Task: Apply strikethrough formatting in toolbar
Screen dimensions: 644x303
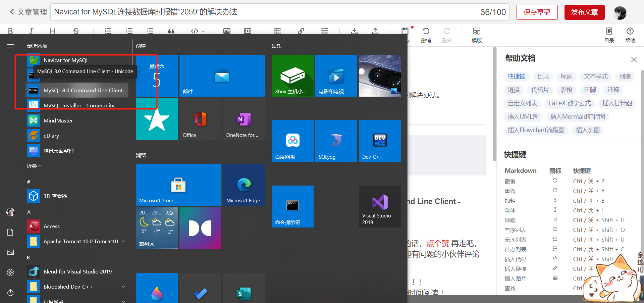Action: (76, 31)
